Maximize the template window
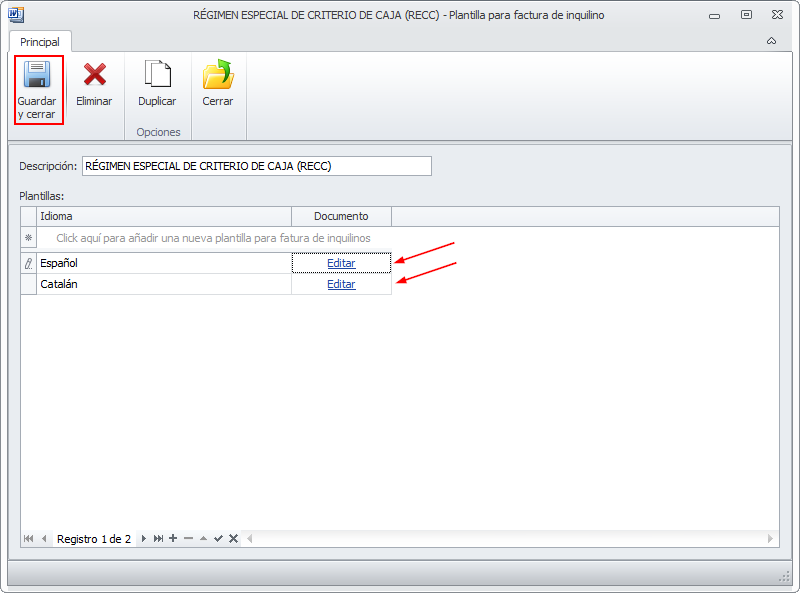This screenshot has width=800, height=593. pyautogui.click(x=746, y=15)
